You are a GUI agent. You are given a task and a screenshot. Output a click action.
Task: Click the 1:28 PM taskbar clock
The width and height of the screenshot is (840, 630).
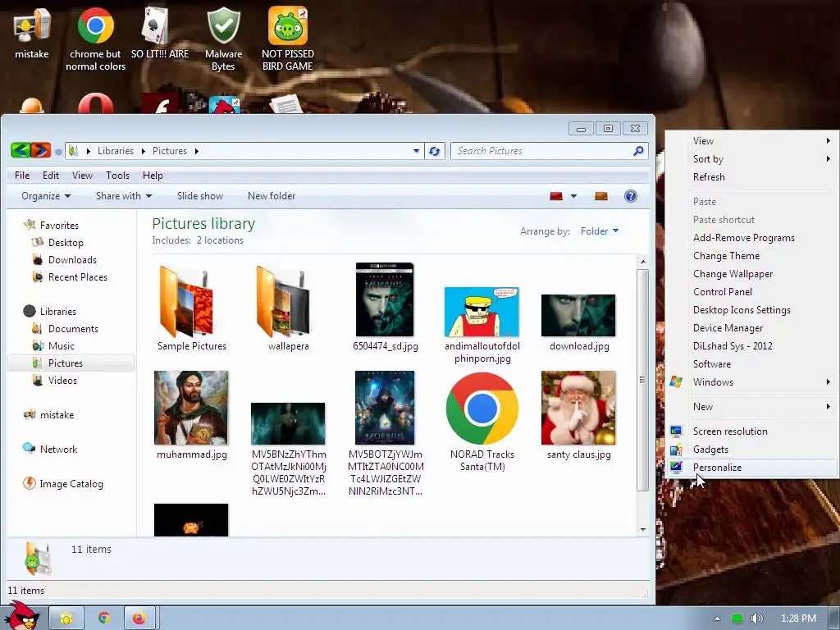tap(798, 619)
